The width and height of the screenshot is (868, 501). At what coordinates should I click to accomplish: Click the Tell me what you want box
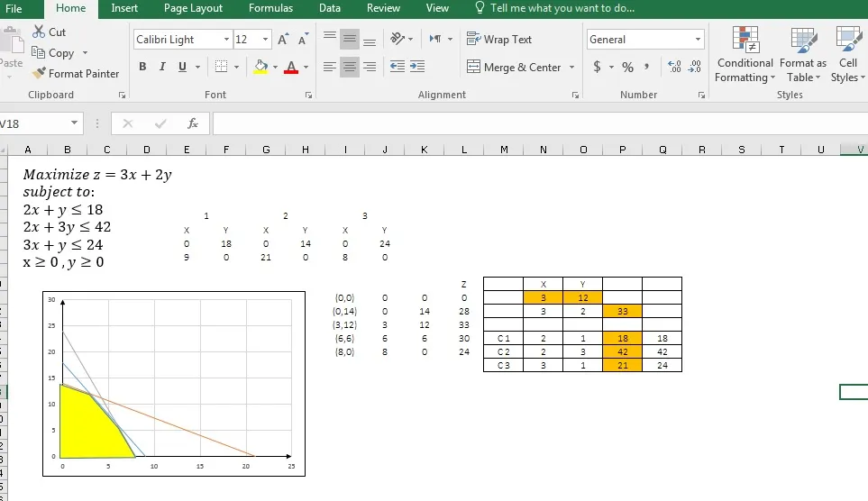pyautogui.click(x=554, y=8)
